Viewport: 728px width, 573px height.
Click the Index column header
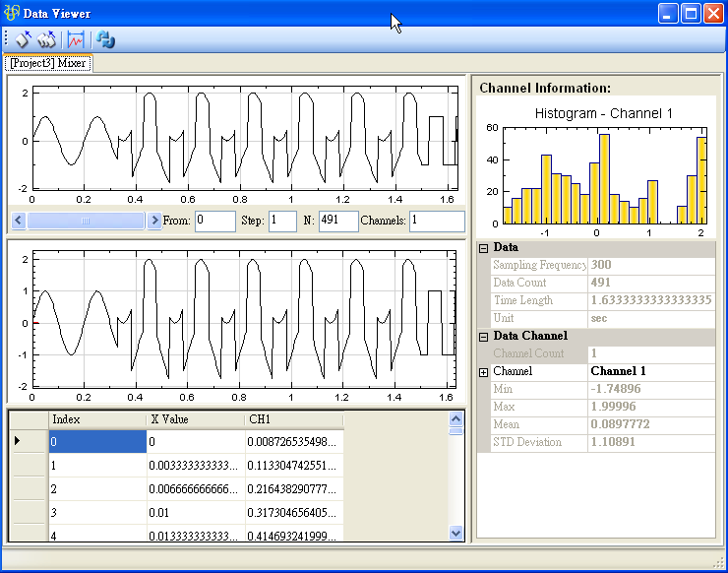point(96,419)
